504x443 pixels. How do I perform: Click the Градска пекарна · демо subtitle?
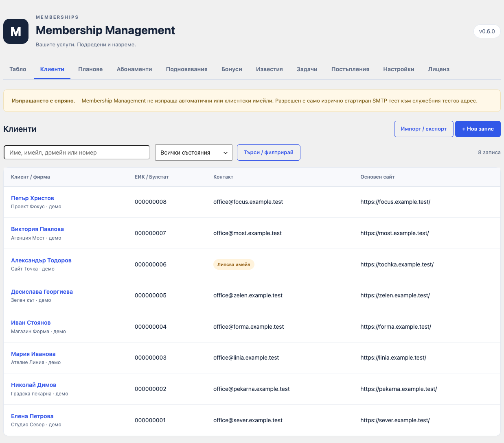click(39, 394)
